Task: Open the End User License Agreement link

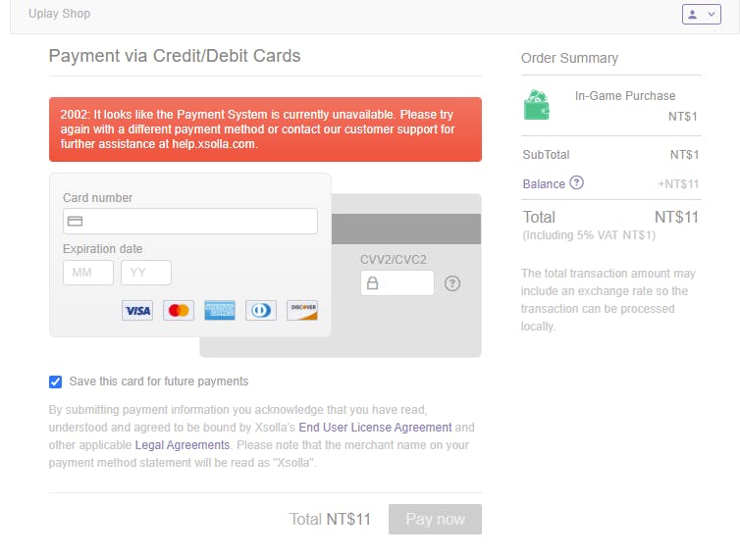Action: 375,428
